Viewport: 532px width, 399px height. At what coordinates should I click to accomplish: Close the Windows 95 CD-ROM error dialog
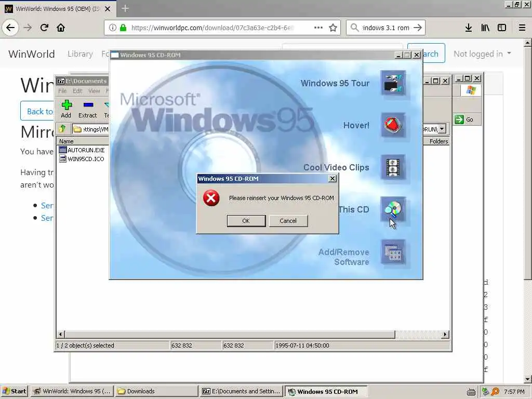coord(332,179)
